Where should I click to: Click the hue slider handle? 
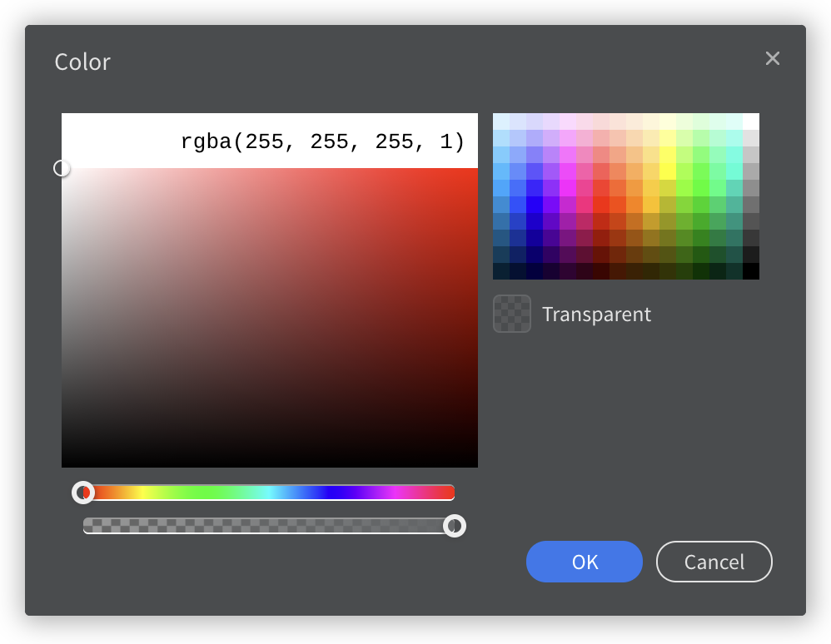pyautogui.click(x=83, y=493)
